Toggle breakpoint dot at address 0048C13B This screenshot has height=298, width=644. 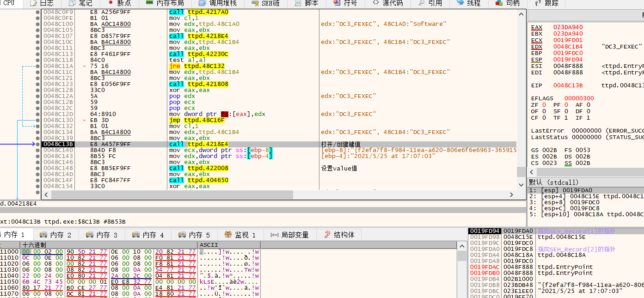tap(38, 144)
